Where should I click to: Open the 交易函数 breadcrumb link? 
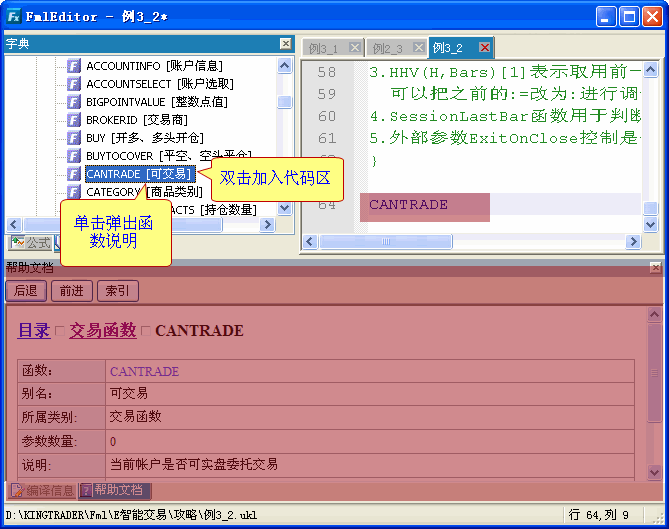point(102,331)
